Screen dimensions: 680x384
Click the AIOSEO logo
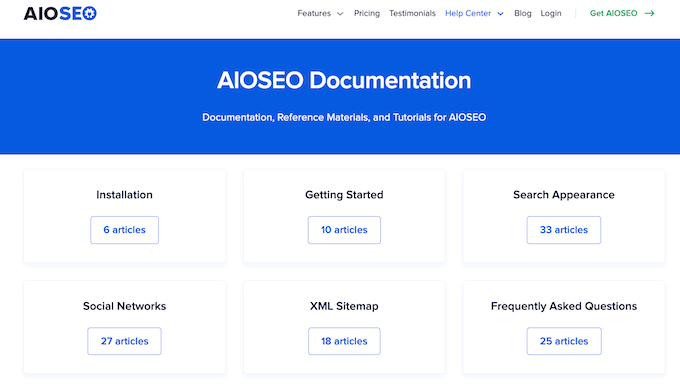[60, 13]
